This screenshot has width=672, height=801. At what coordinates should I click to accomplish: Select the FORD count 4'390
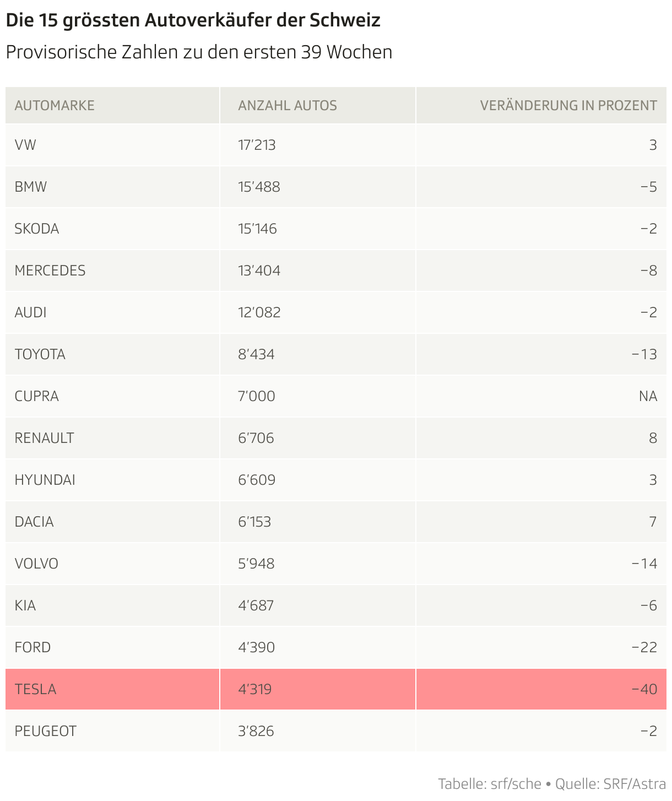[256, 647]
